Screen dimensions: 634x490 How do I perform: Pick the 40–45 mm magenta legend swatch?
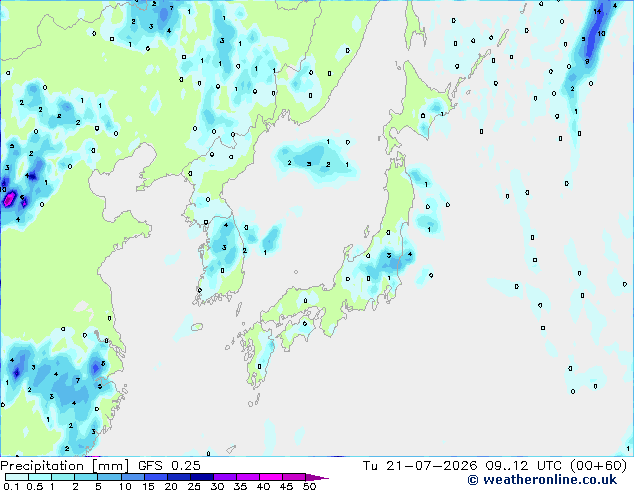coord(271,477)
